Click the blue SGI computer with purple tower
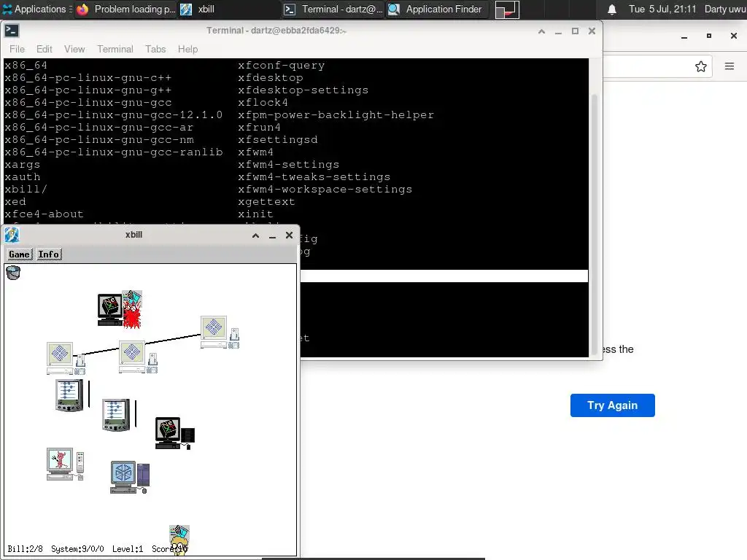 (x=130, y=477)
